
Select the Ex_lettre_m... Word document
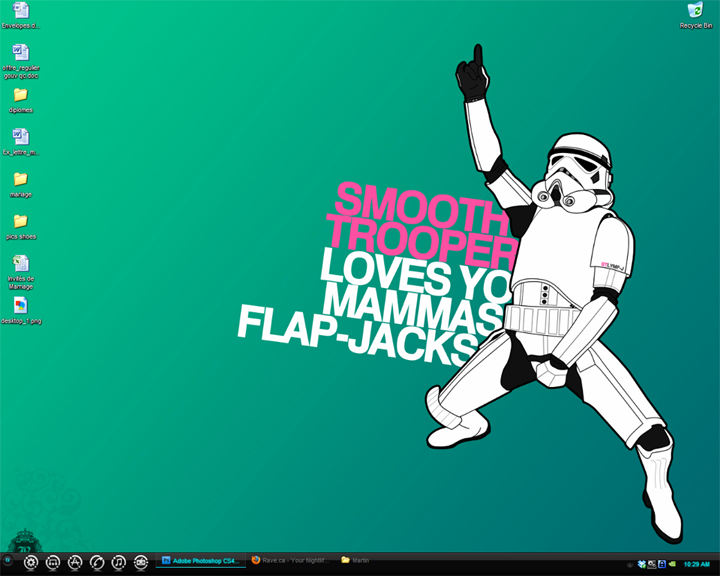pyautogui.click(x=21, y=142)
